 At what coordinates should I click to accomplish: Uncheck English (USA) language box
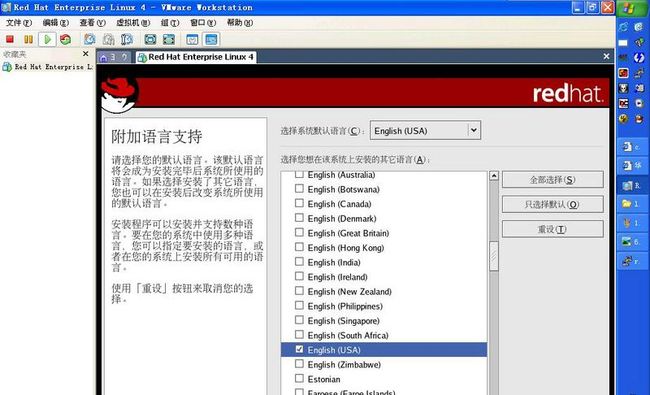(x=299, y=349)
